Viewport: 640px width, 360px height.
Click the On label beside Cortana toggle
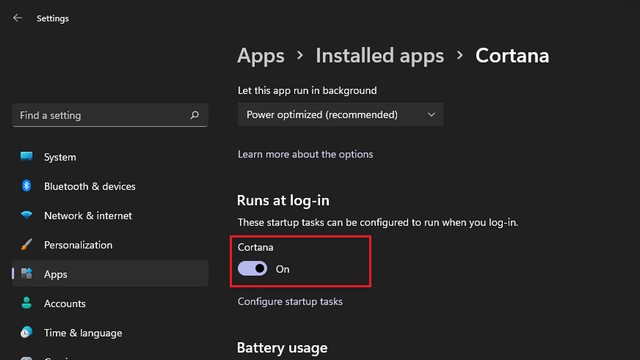282,269
